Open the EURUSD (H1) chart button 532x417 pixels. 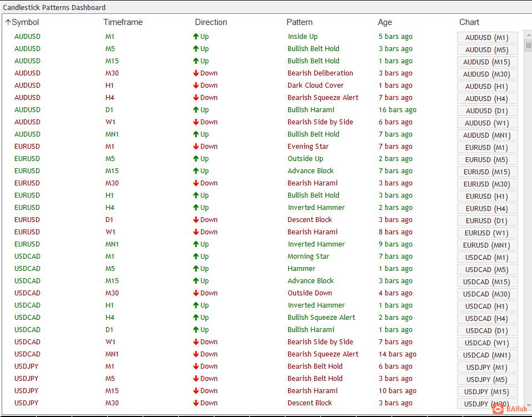tap(487, 196)
